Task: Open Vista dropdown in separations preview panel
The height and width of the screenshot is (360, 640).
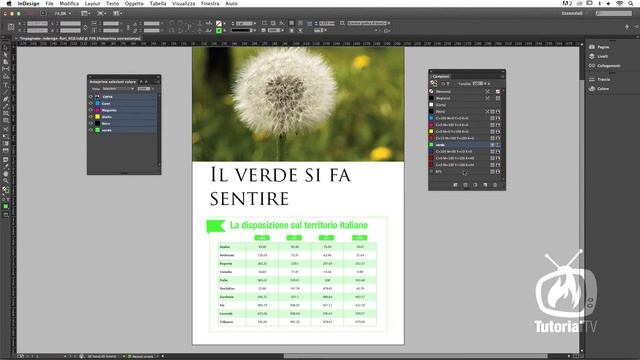Action: tap(118, 89)
